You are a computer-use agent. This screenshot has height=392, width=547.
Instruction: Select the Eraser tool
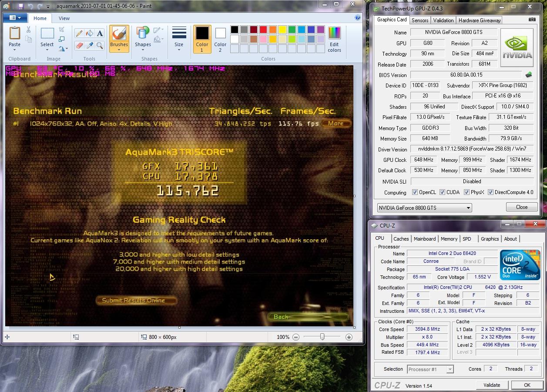click(x=79, y=45)
